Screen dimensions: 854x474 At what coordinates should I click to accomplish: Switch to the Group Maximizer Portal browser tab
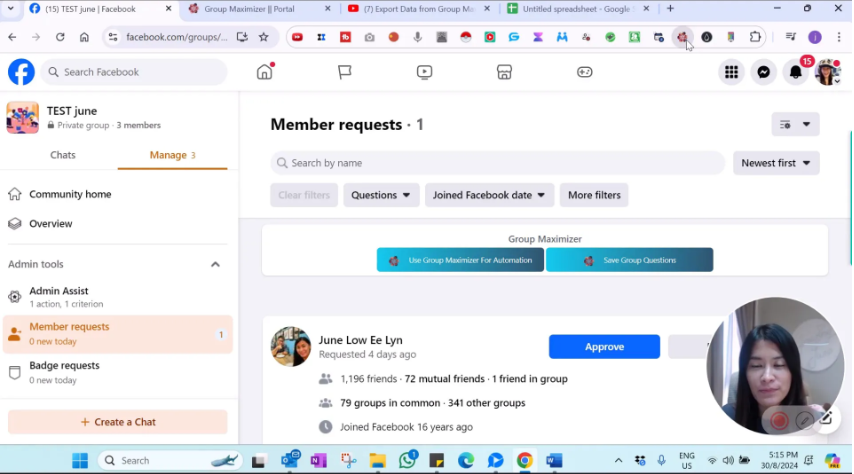(x=260, y=9)
